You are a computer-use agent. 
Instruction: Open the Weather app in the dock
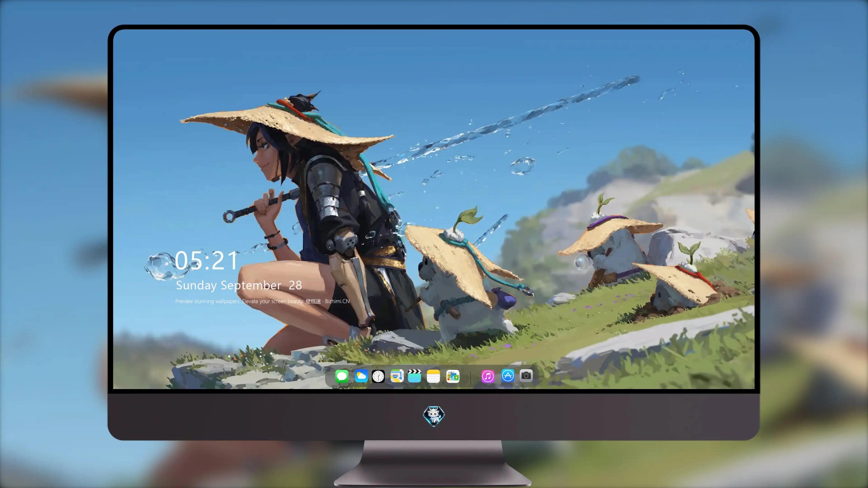pos(361,376)
